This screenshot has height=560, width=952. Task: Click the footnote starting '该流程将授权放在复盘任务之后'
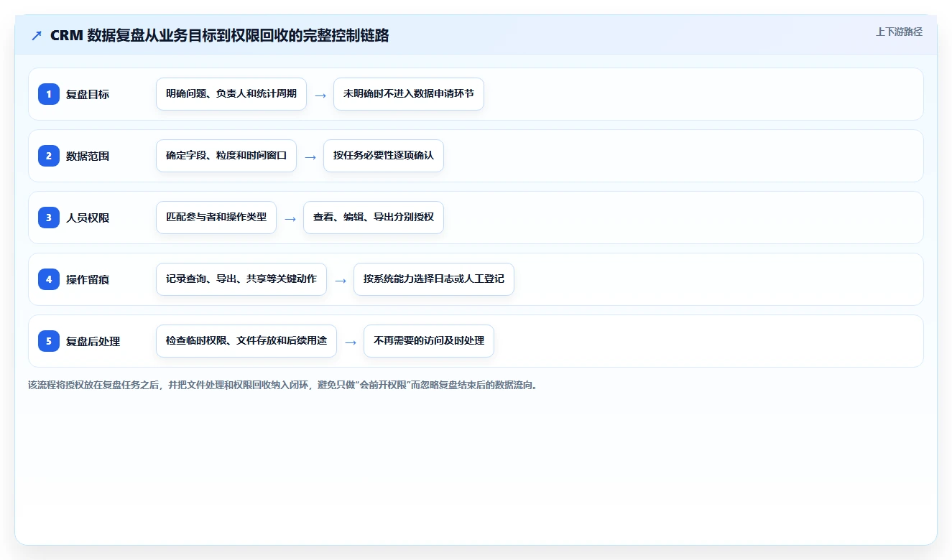[x=282, y=385]
